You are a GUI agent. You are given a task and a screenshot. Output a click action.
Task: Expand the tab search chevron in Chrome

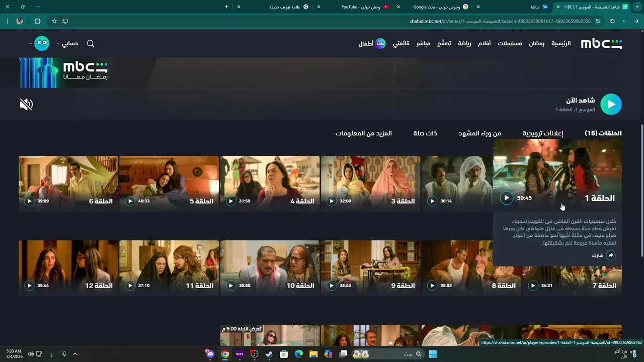click(636, 7)
